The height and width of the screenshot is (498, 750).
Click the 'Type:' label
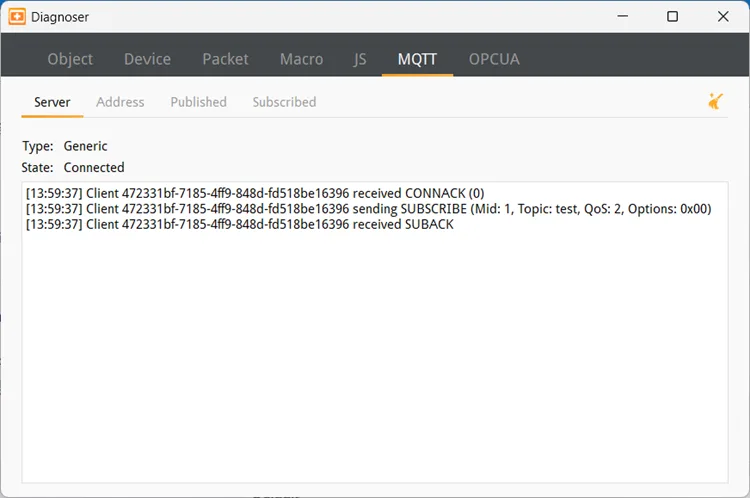click(x=38, y=146)
